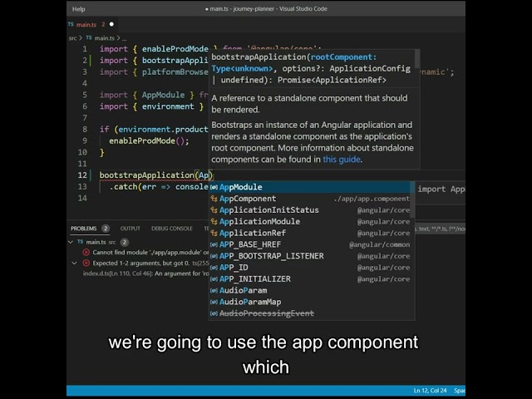Click 'environment' import on line 6
Screen dimensions: 532x399
[168, 106]
